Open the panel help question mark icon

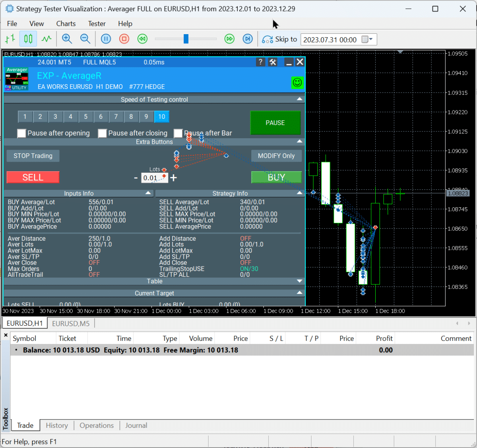click(x=260, y=62)
